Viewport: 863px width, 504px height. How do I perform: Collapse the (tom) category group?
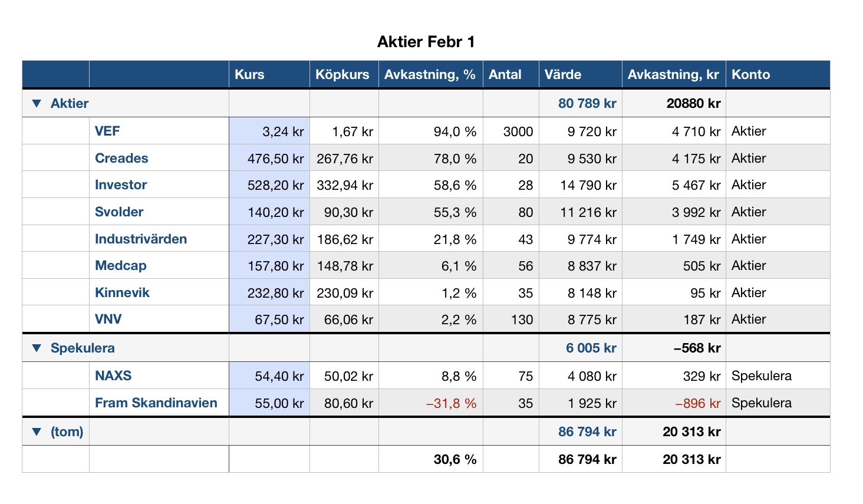coord(37,432)
